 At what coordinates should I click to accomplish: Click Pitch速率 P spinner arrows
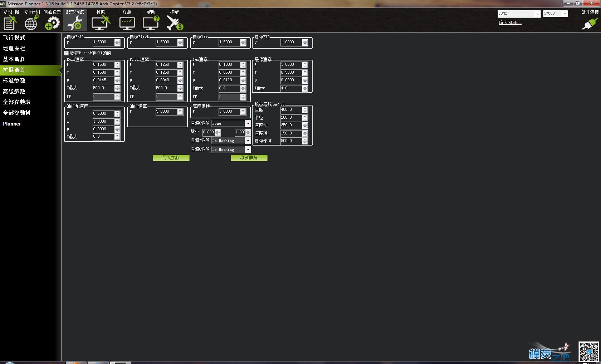[180, 65]
